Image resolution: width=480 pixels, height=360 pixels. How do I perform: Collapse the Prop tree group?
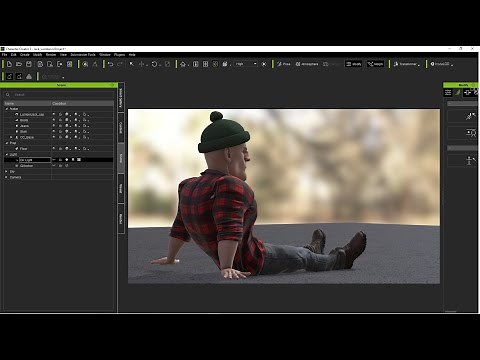pos(7,143)
